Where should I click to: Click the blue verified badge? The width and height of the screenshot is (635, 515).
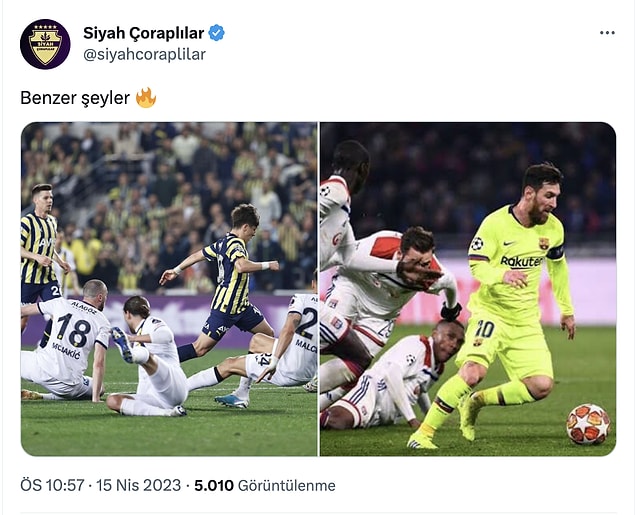pos(217,33)
